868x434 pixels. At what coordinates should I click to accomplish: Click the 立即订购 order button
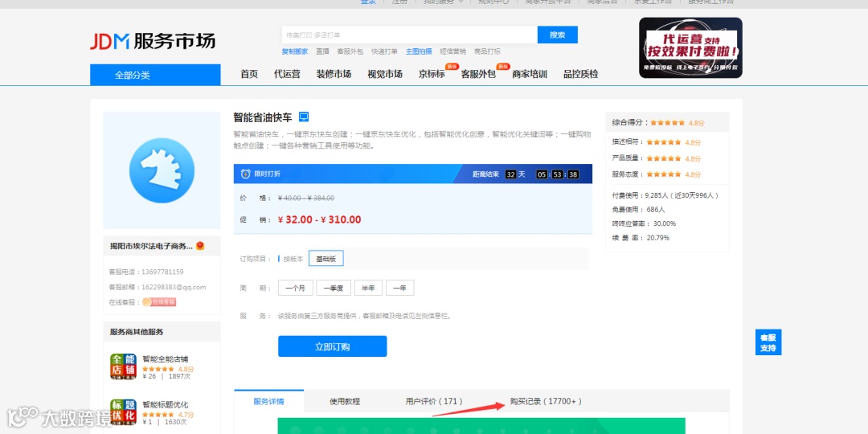point(332,346)
